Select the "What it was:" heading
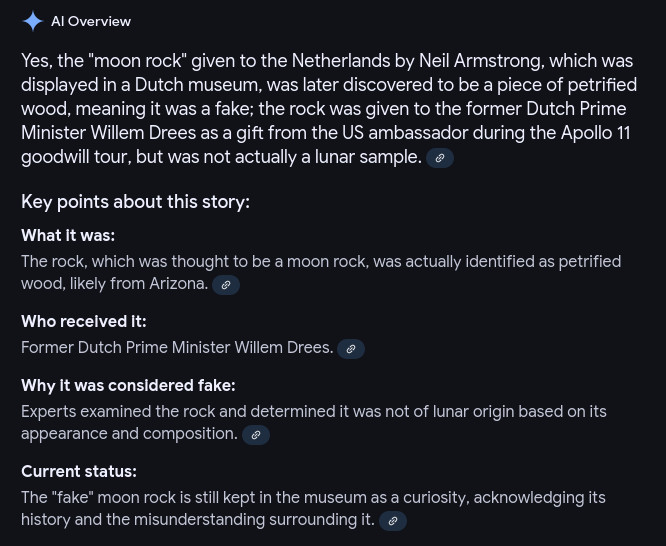 coord(68,235)
